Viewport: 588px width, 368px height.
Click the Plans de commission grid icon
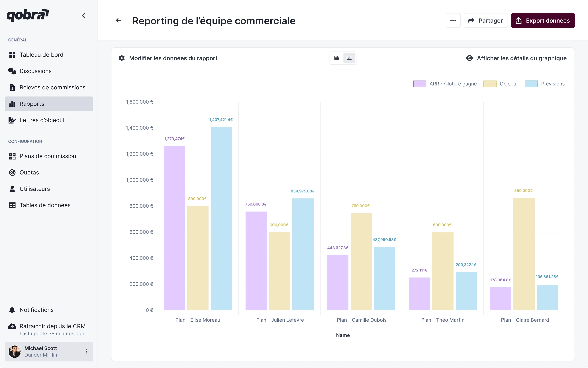[12, 156]
